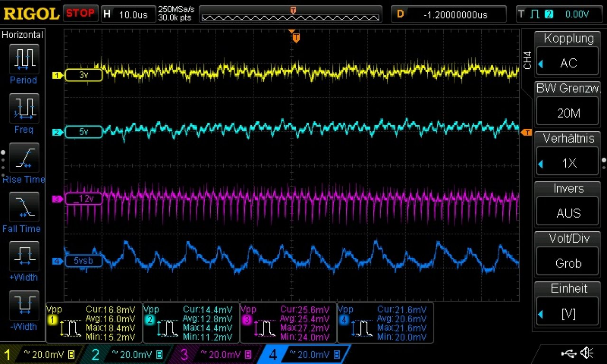Click the right side menu page dots

click(604, 163)
